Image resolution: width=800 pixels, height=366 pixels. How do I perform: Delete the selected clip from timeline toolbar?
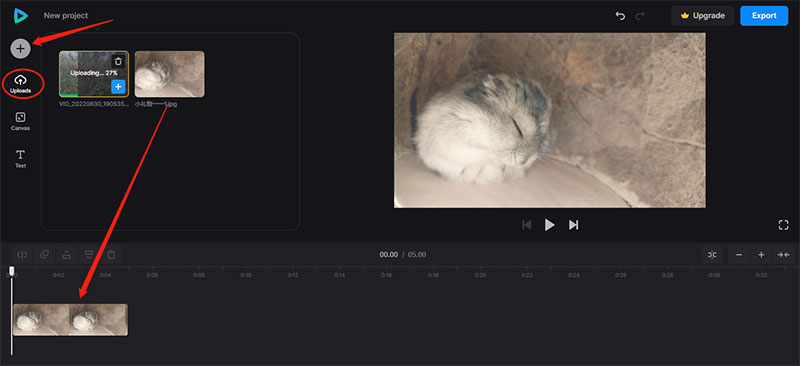pyautogui.click(x=111, y=254)
